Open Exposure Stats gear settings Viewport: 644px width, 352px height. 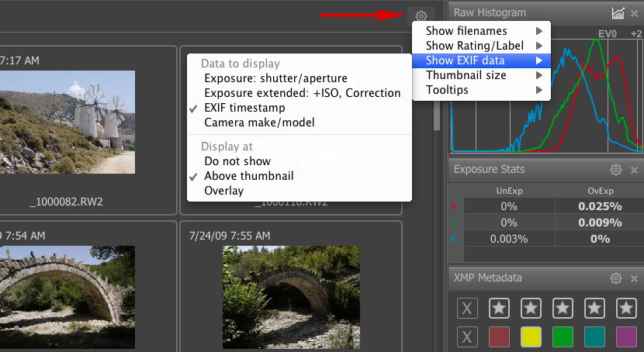coord(616,169)
